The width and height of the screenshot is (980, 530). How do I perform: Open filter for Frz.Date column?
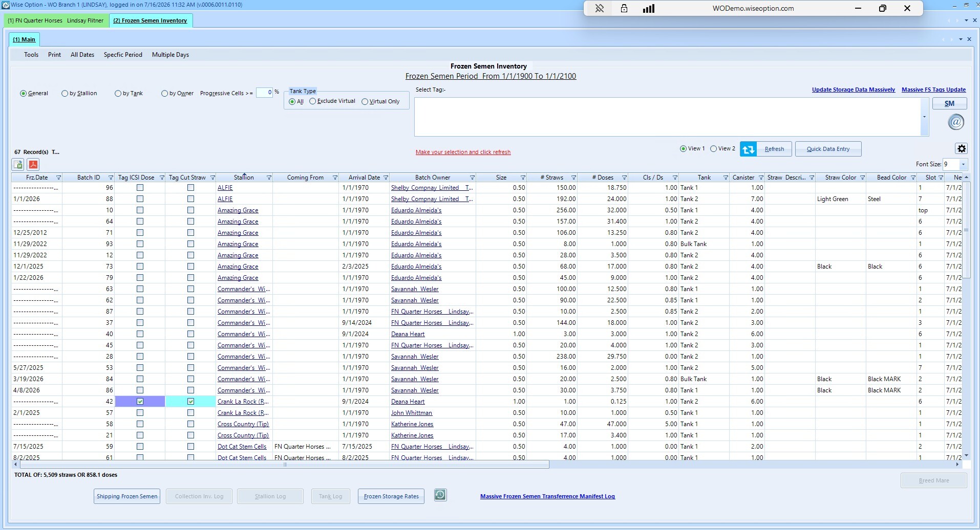(58, 178)
